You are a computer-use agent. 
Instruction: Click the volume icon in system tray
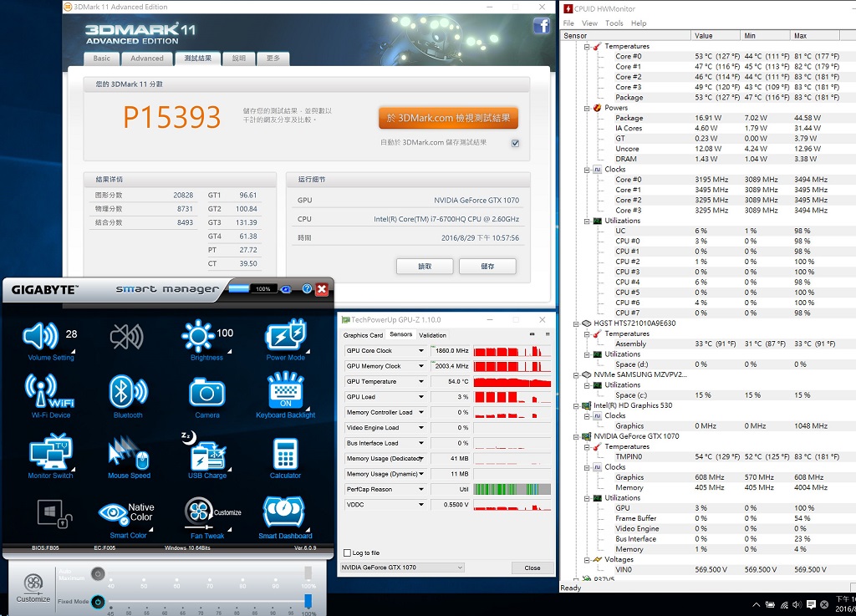pyautogui.click(x=797, y=604)
